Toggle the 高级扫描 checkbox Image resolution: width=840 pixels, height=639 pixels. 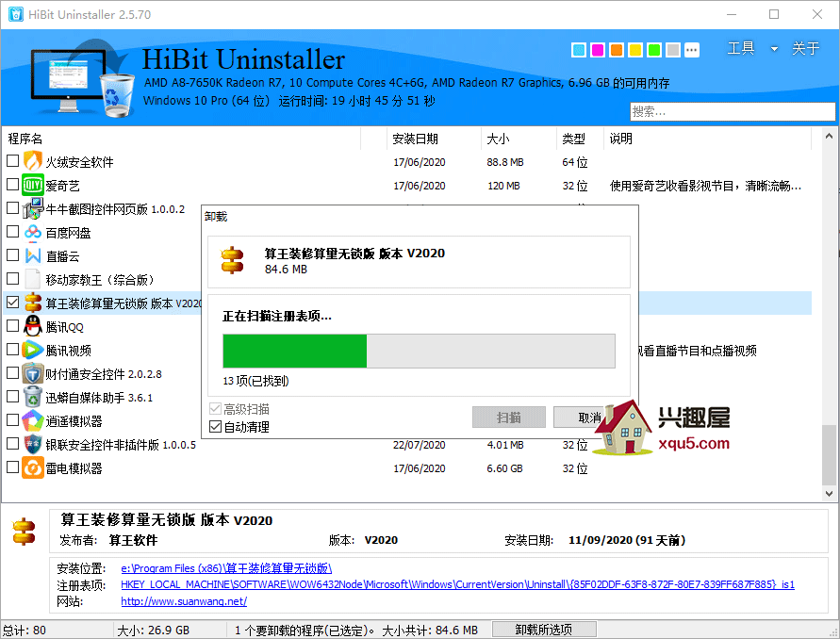tap(215, 409)
